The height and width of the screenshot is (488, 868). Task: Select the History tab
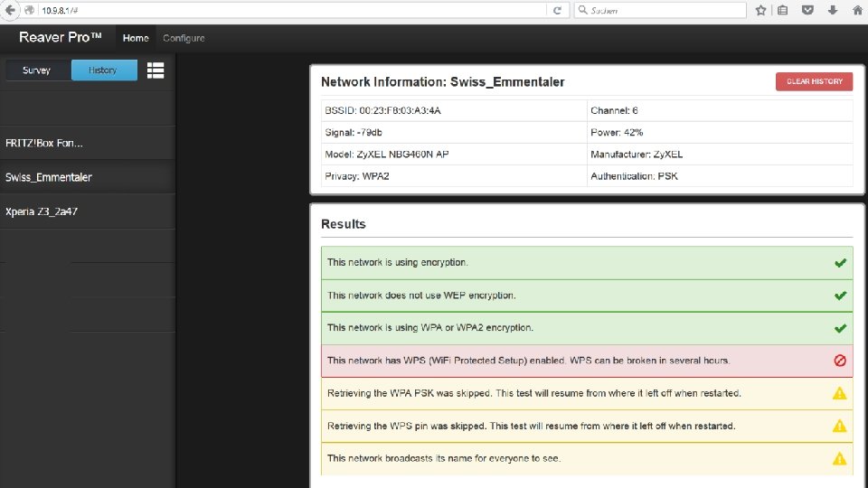point(104,70)
